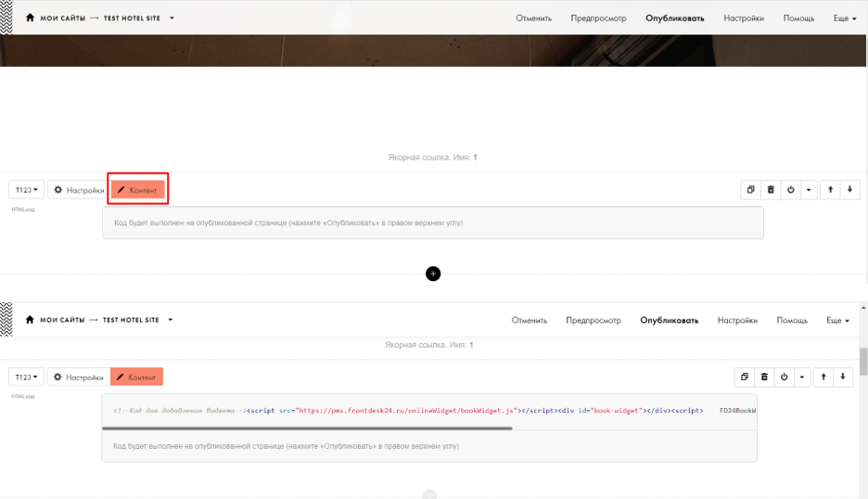Click the HTML-код label in the upper block
Viewport: 868px width, 499px height.
point(23,210)
